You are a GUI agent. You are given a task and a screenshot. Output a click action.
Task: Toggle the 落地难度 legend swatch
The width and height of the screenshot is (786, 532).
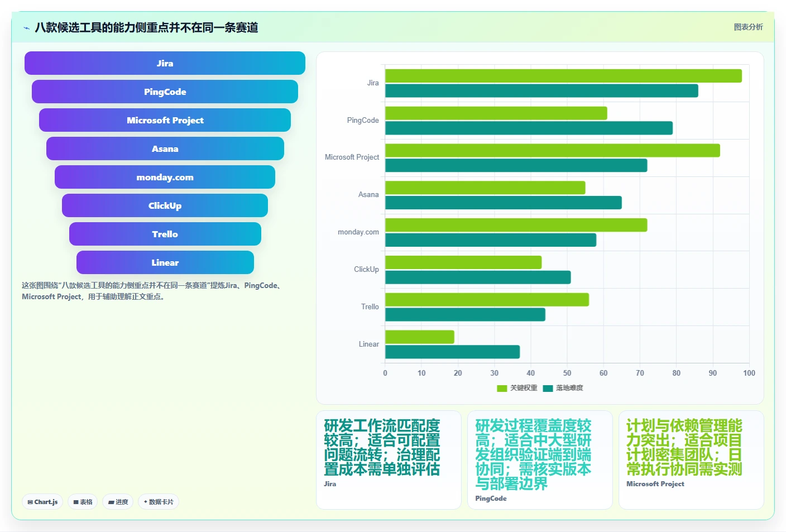[x=548, y=389]
